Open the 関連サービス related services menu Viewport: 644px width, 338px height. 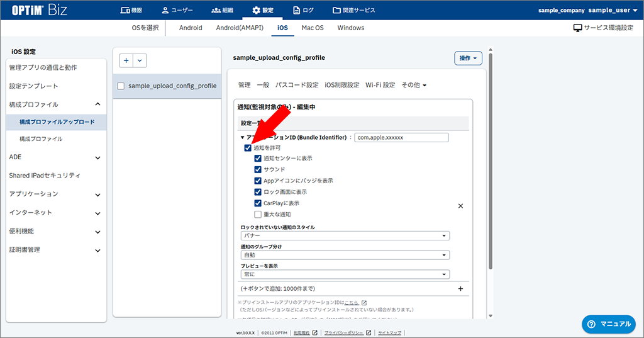coord(353,10)
